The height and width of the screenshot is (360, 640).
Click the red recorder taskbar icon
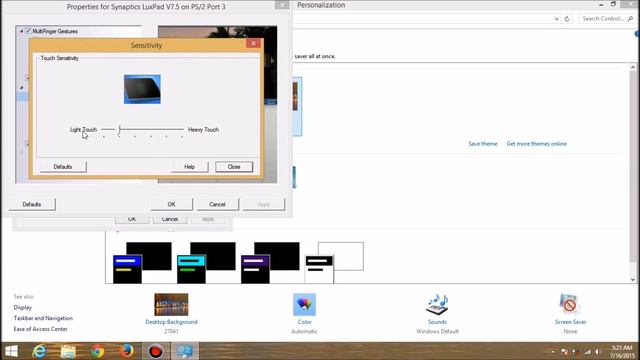coord(156,351)
